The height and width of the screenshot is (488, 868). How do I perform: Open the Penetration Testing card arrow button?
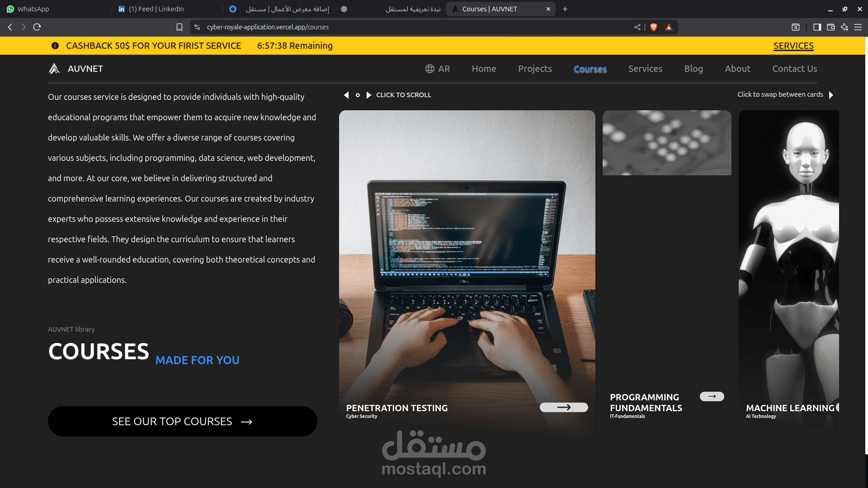(564, 407)
